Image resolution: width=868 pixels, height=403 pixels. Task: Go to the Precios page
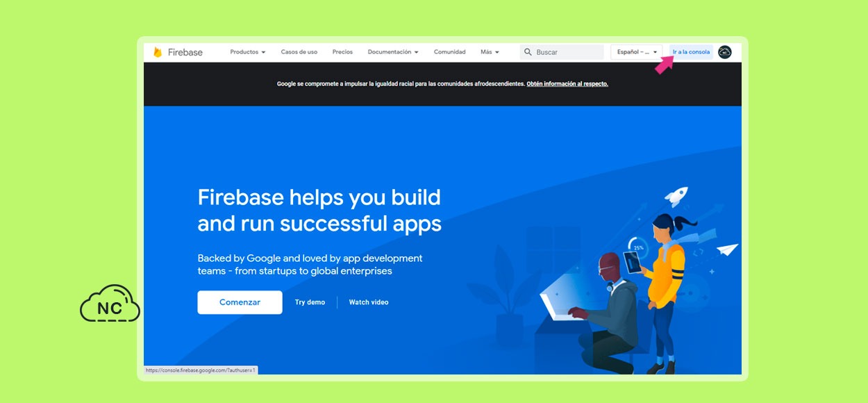coord(342,52)
